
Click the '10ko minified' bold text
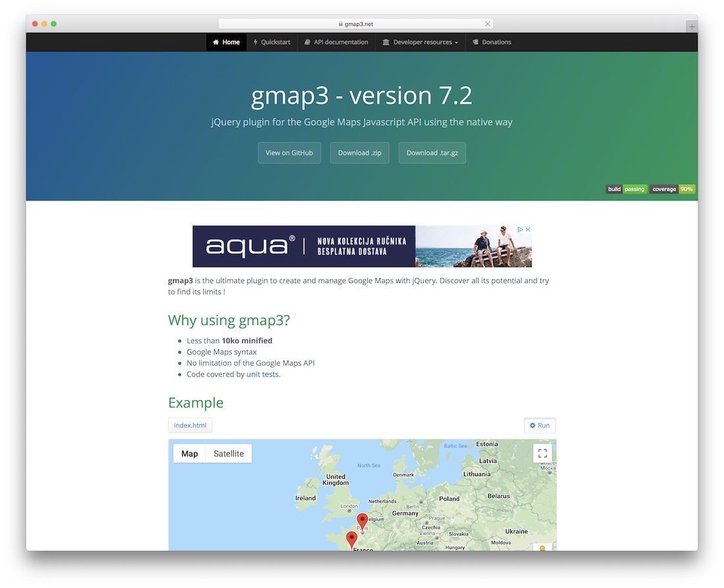tap(247, 341)
